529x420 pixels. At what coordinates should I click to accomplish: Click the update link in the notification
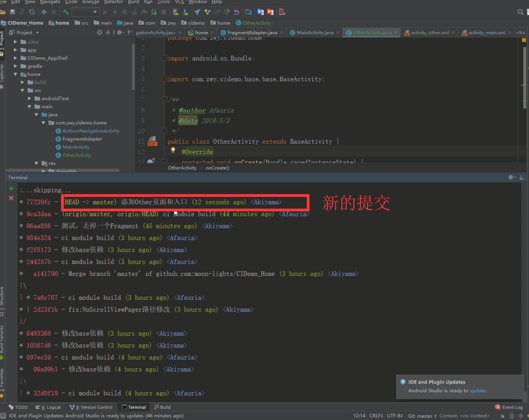(478, 391)
